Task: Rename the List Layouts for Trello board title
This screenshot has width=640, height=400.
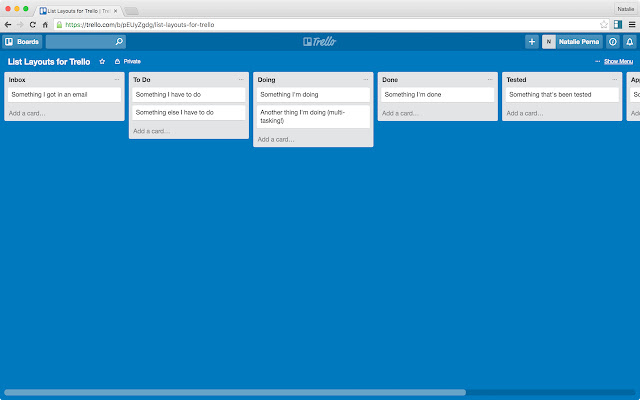Action: (49, 62)
